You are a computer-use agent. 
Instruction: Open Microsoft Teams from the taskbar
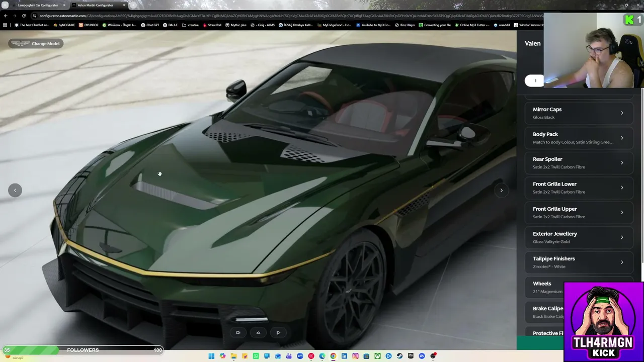[x=289, y=356]
